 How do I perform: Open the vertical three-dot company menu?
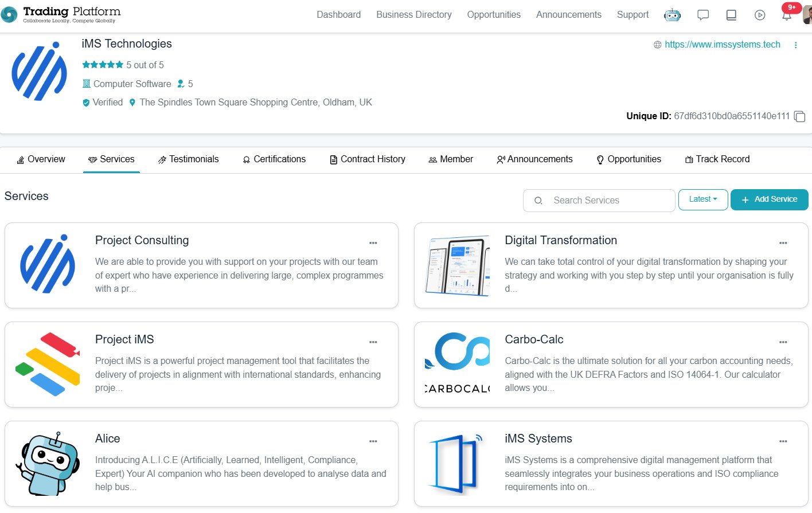pos(795,45)
